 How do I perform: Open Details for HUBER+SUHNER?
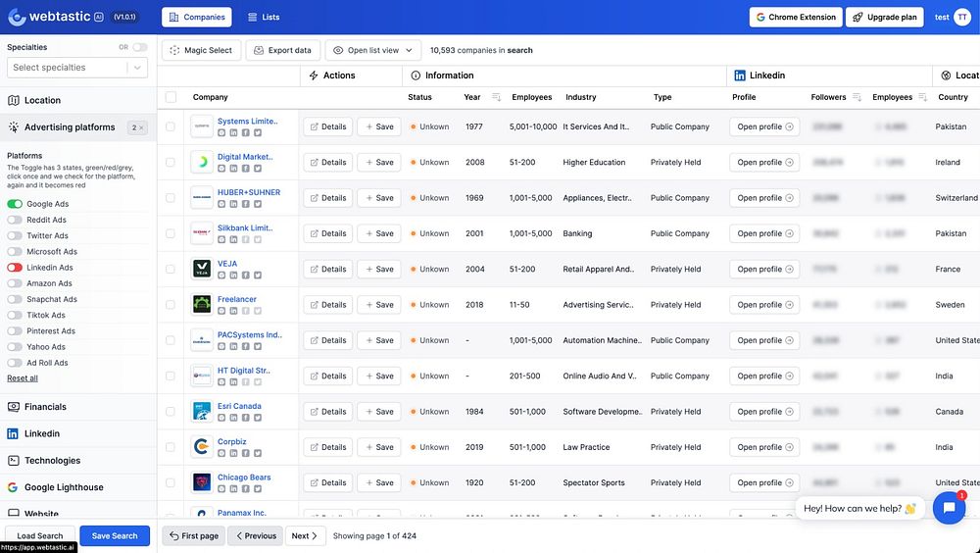point(328,198)
